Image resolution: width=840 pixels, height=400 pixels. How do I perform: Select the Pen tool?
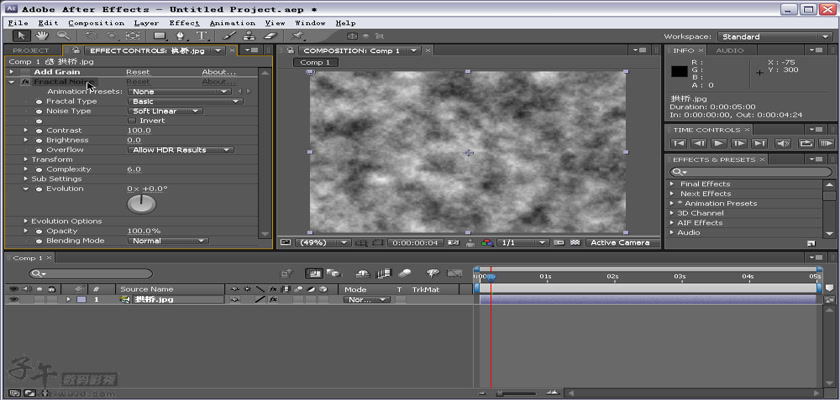pos(181,36)
